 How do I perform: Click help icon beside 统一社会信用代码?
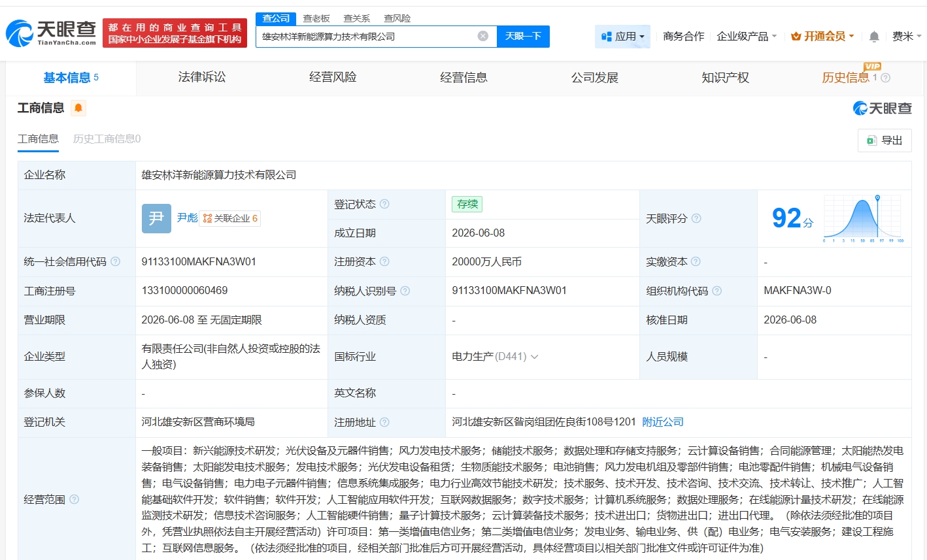(115, 261)
